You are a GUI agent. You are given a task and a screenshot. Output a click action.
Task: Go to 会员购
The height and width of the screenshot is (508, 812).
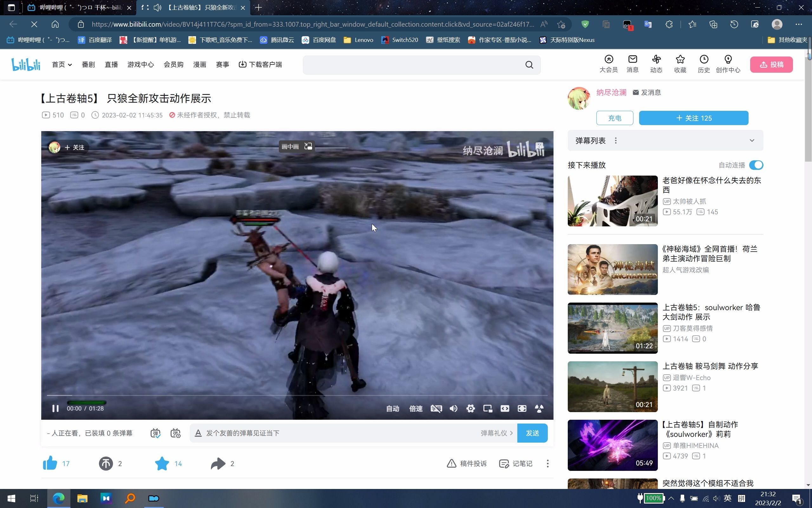tap(174, 64)
